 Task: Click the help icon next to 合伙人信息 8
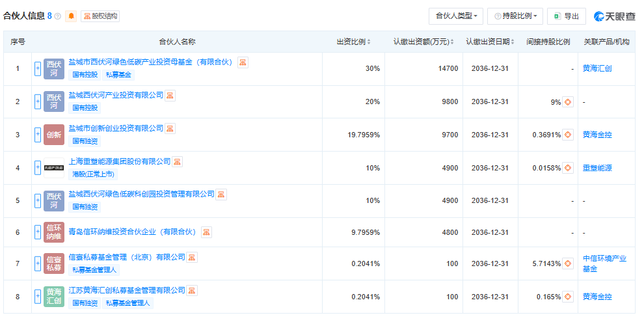click(x=57, y=16)
